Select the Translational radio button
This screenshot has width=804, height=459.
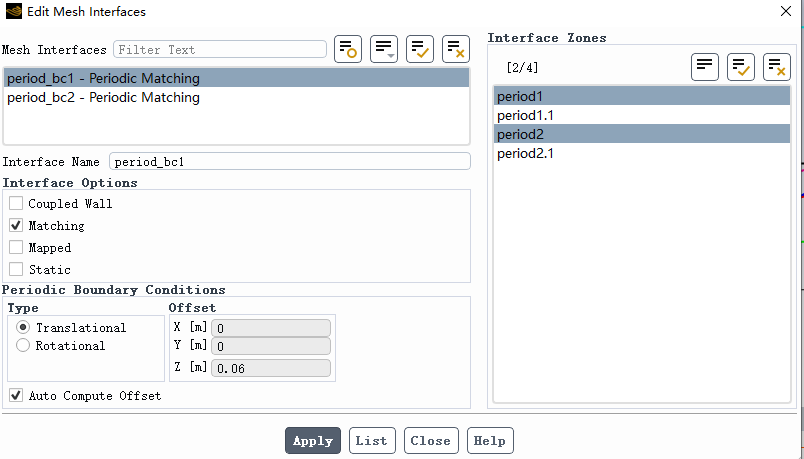point(23,328)
